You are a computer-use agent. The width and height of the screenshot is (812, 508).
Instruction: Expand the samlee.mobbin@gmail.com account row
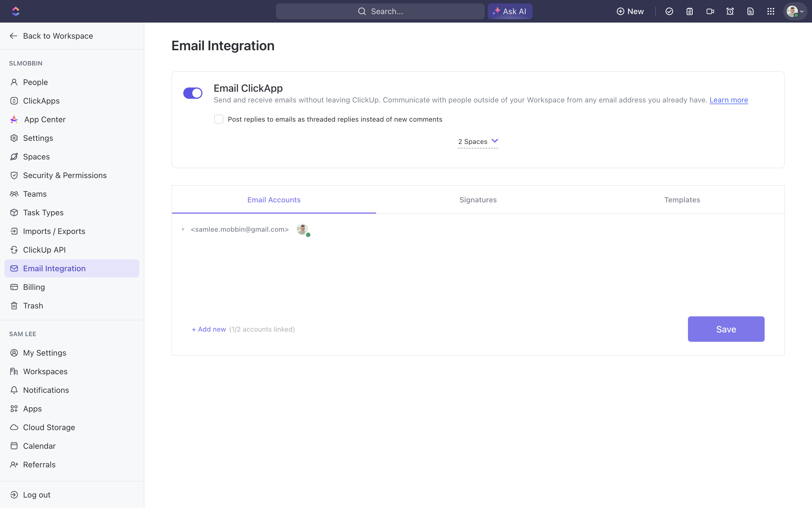(183, 229)
